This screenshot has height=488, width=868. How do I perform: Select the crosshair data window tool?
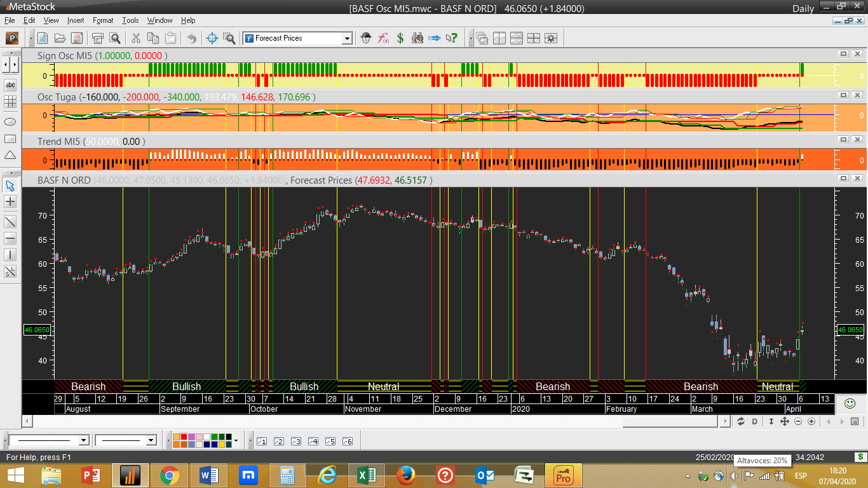coord(212,38)
